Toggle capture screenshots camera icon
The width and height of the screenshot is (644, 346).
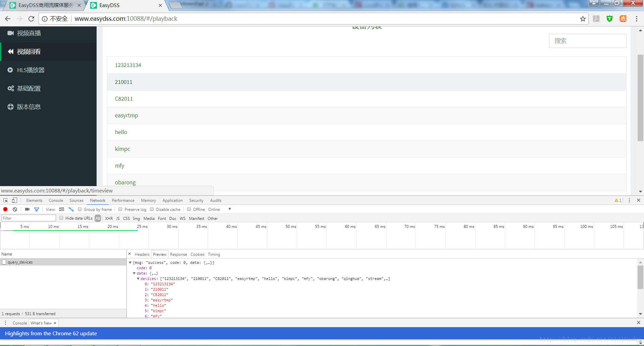[x=27, y=209]
